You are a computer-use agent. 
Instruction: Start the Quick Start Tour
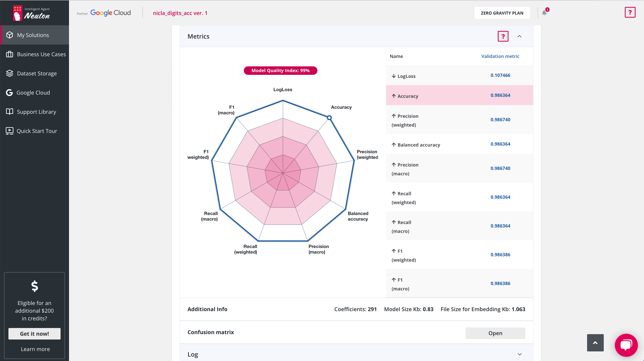[x=37, y=131]
